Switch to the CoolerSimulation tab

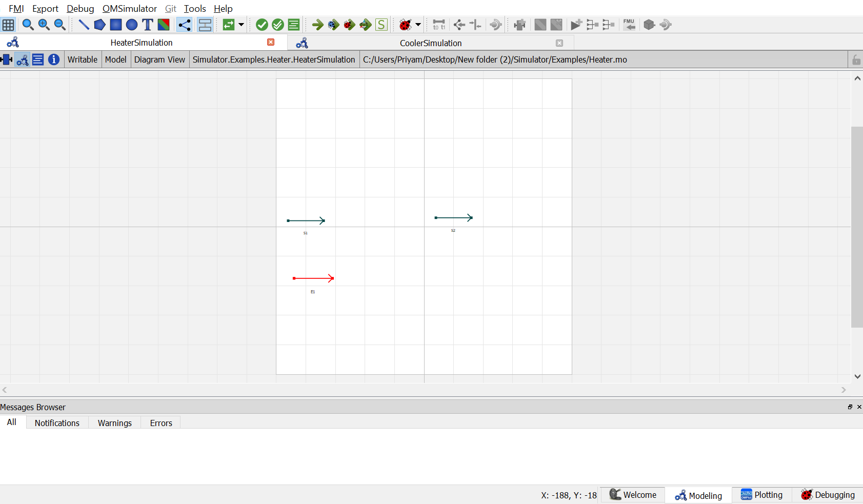point(431,43)
